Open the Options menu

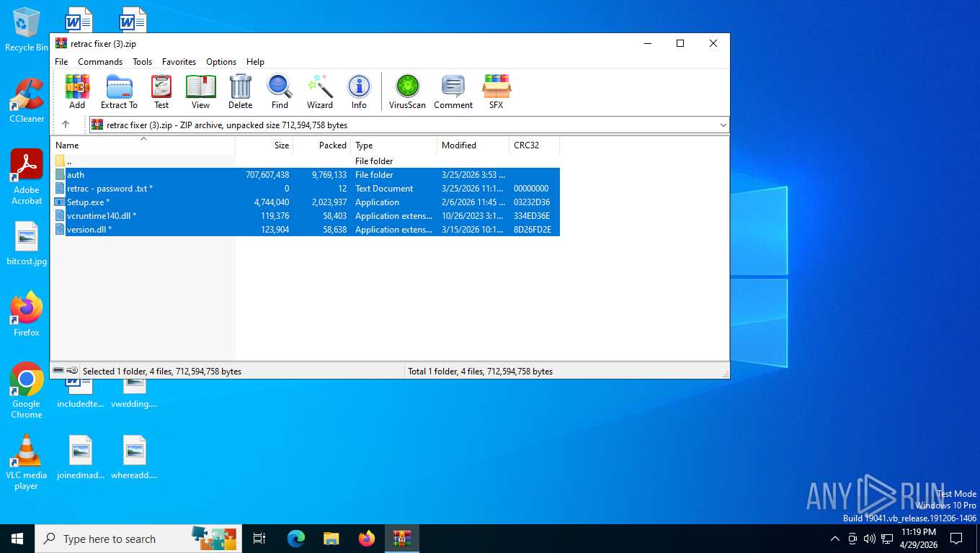coord(221,62)
